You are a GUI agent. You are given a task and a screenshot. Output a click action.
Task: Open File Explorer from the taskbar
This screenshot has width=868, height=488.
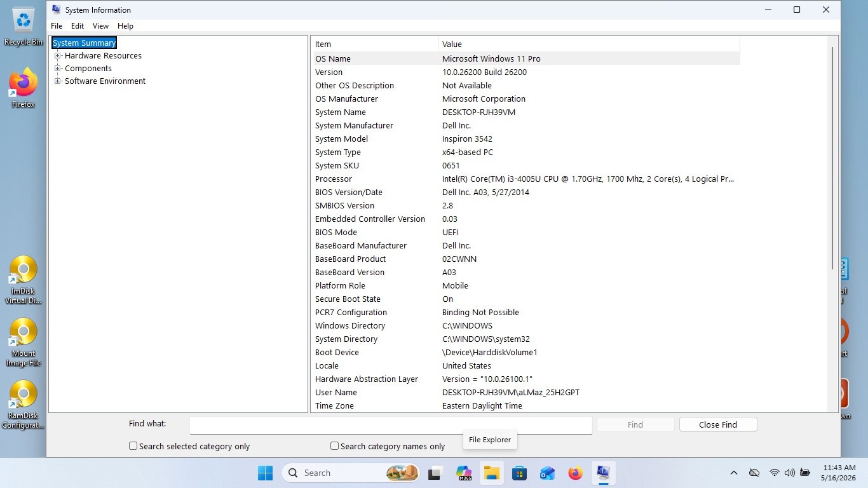click(x=491, y=473)
